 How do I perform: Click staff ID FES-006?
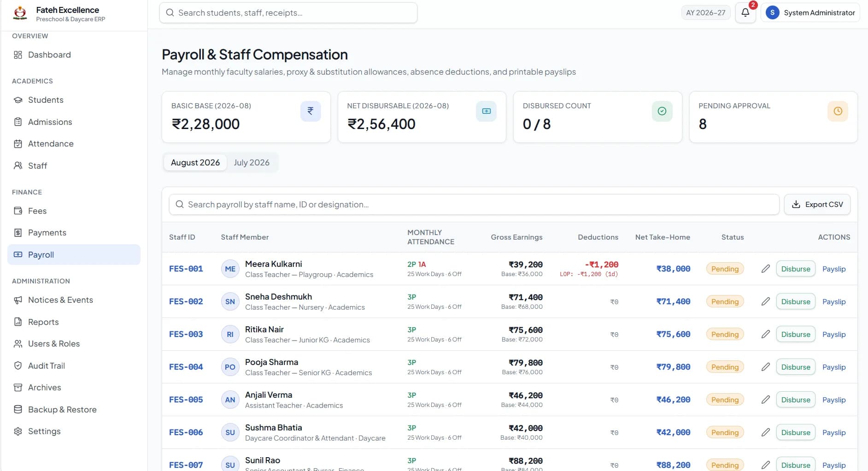point(186,432)
